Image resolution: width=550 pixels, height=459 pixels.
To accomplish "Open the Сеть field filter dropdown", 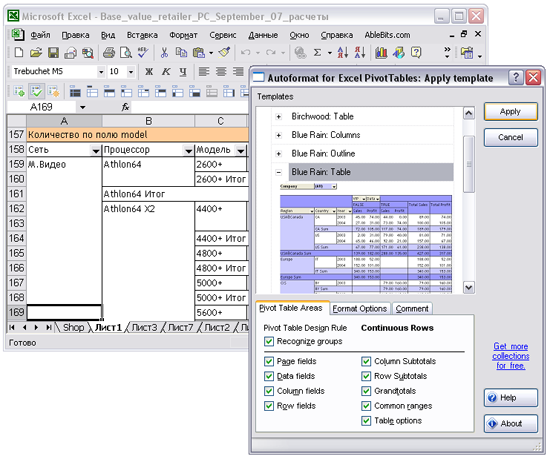I will point(96,151).
